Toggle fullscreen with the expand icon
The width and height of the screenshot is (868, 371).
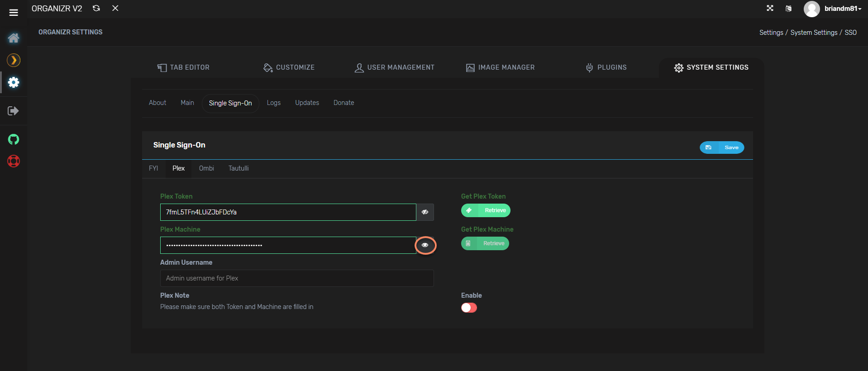click(x=770, y=8)
